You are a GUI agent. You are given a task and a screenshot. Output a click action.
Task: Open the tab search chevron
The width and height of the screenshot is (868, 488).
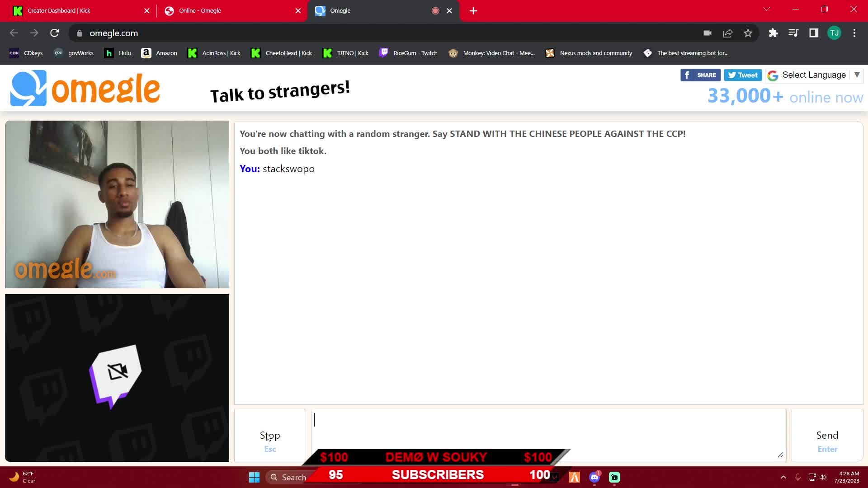(x=767, y=9)
